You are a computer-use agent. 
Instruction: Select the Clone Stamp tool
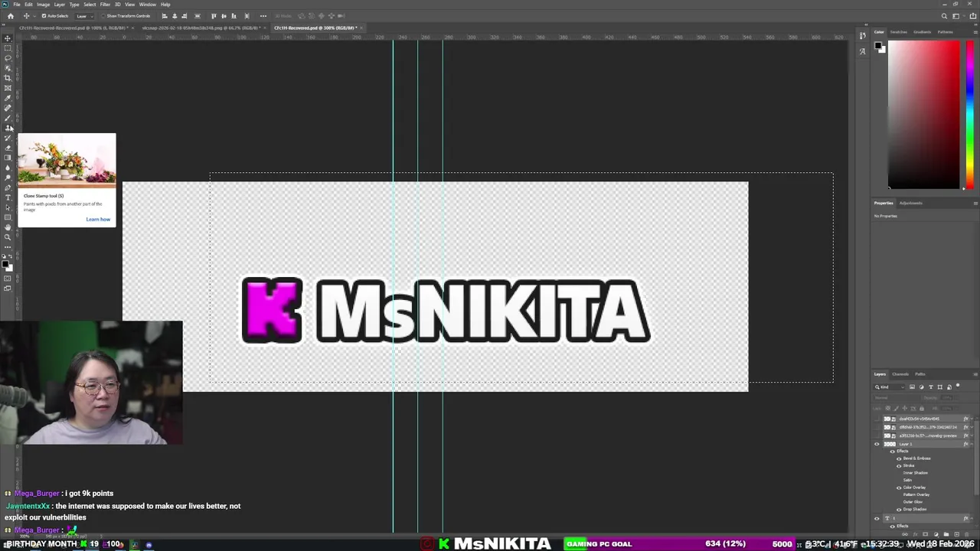click(8, 127)
